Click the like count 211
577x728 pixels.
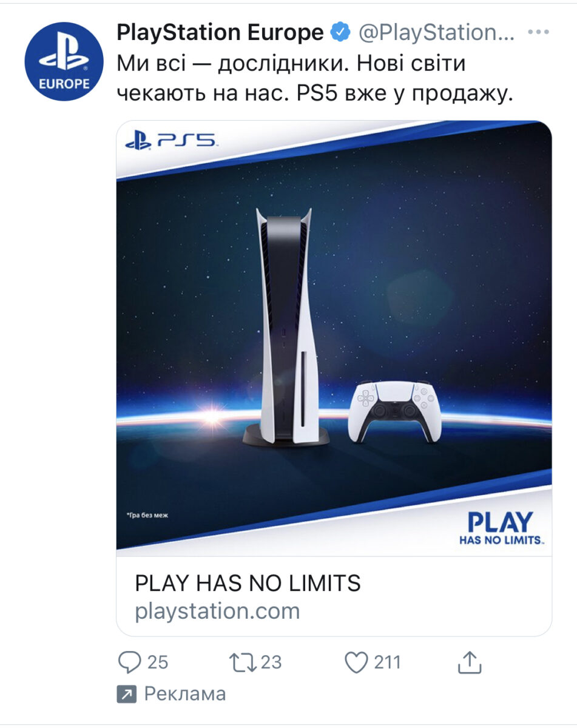click(387, 662)
